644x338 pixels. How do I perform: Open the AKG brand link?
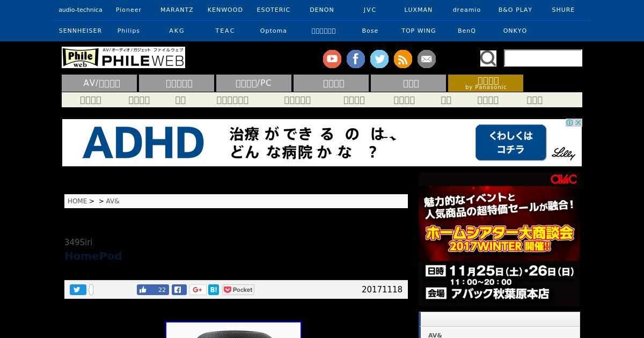click(177, 31)
